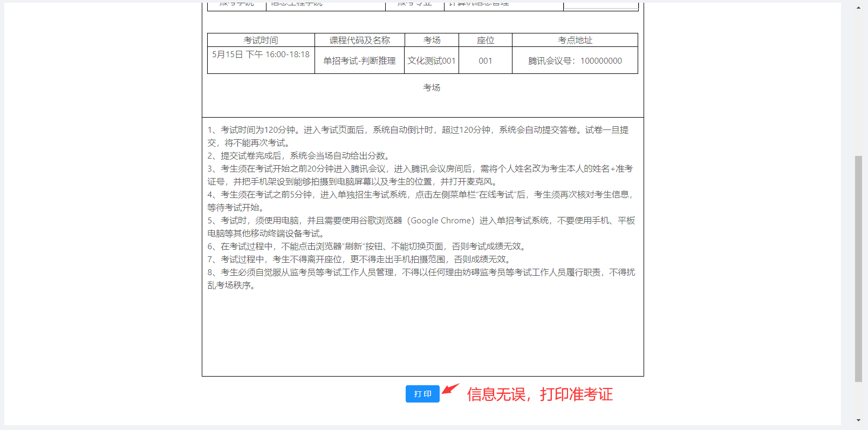Select the exam time cell 5月15日 下午 16:00-18:18
The width and height of the screenshot is (868, 430).
click(261, 54)
